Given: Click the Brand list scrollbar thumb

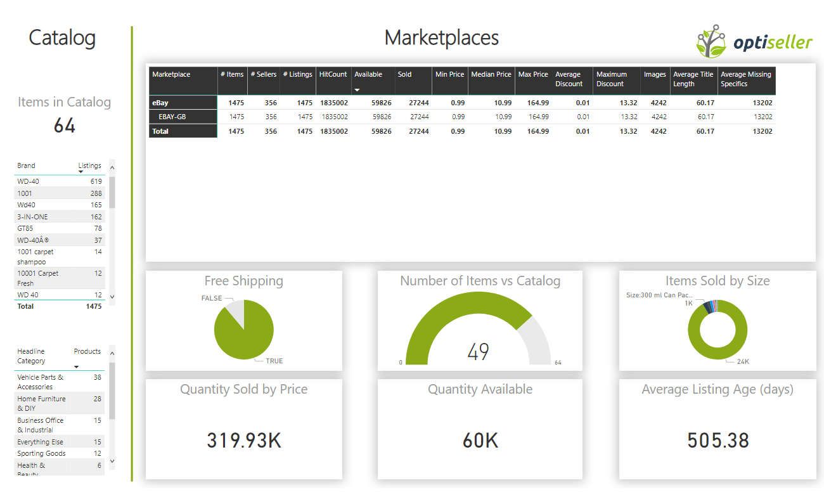Looking at the screenshot, I should [x=112, y=192].
